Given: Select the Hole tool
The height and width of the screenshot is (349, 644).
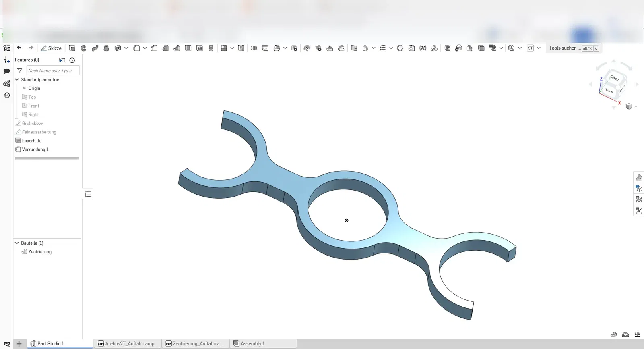Looking at the screenshot, I should pos(199,48).
